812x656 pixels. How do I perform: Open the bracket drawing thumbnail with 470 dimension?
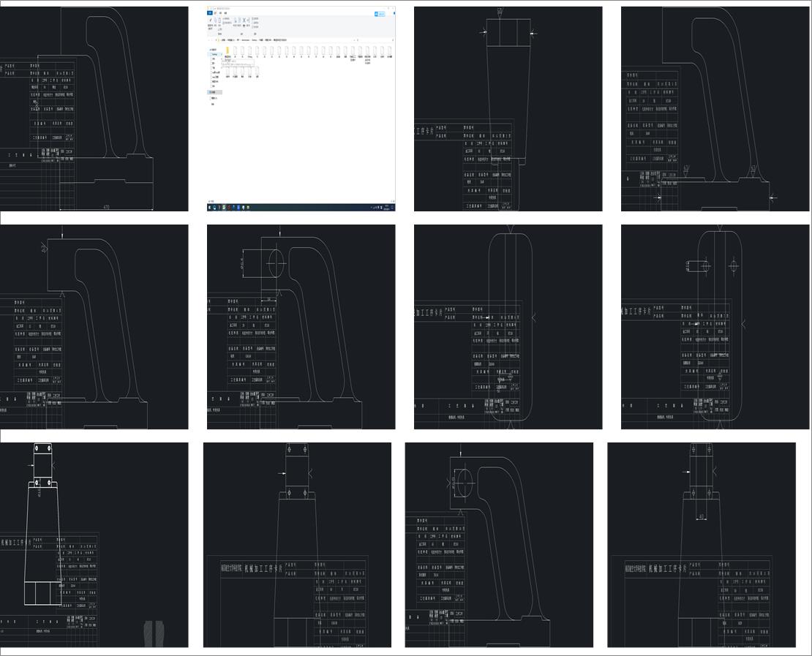pyautogui.click(x=94, y=109)
